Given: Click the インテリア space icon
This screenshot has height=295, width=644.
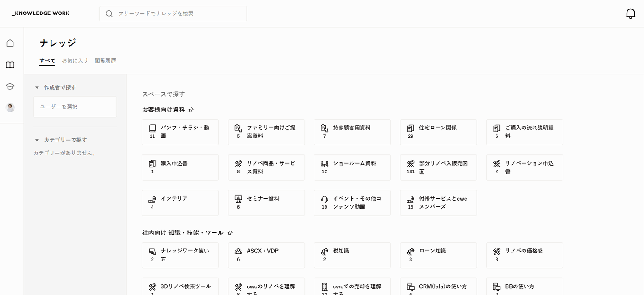Looking at the screenshot, I should [153, 199].
